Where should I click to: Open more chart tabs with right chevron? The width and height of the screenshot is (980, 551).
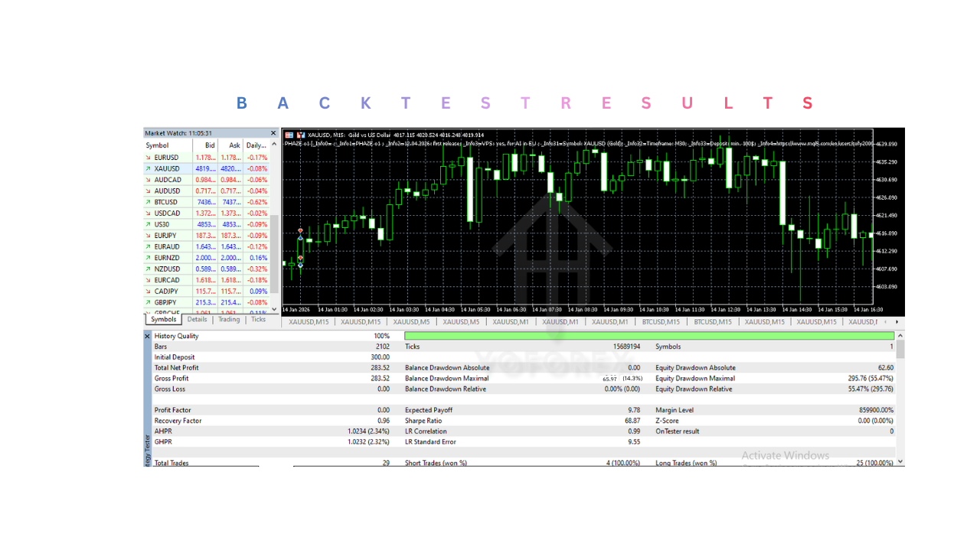(897, 322)
